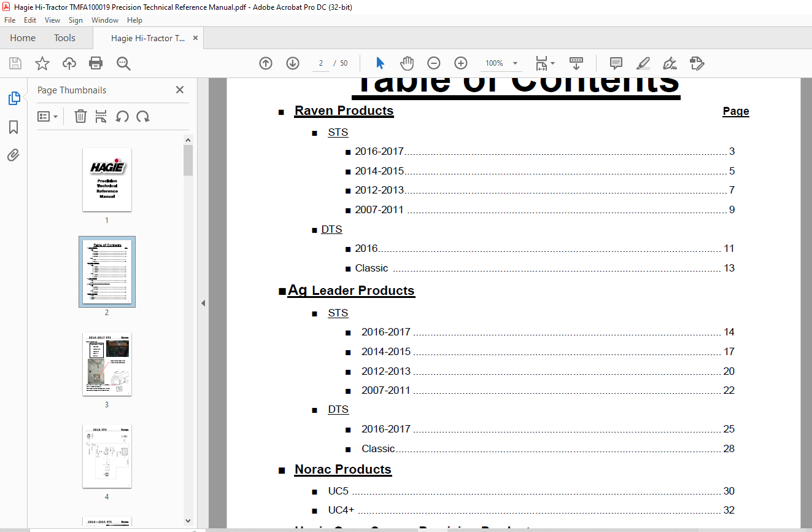The image size is (812, 532).
Task: Open the Bookmarks sidebar panel
Action: click(14, 127)
